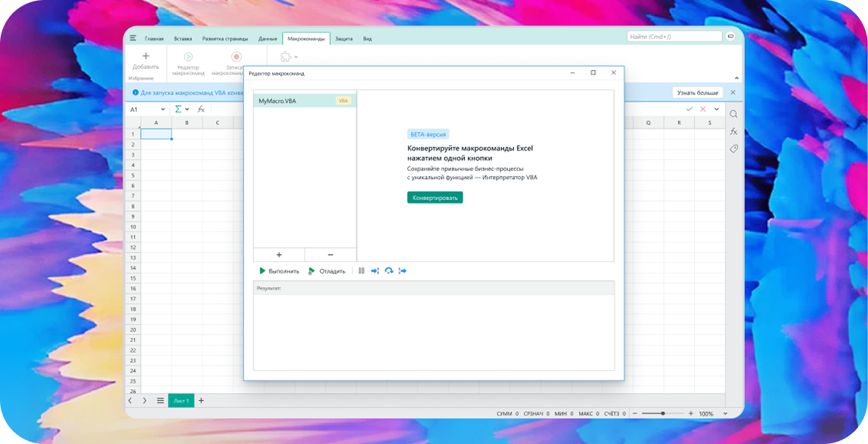Screen dimensions: 868x444
Task: Click the Конвертировать button
Action: click(435, 198)
